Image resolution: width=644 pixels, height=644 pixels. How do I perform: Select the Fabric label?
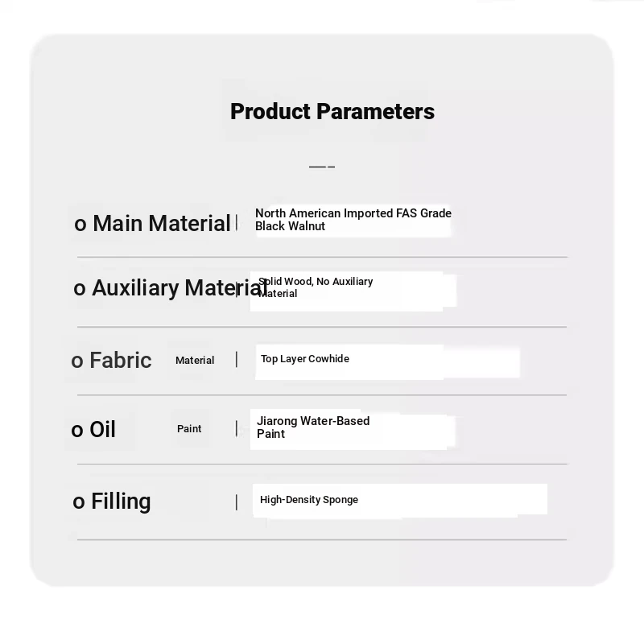(x=121, y=360)
